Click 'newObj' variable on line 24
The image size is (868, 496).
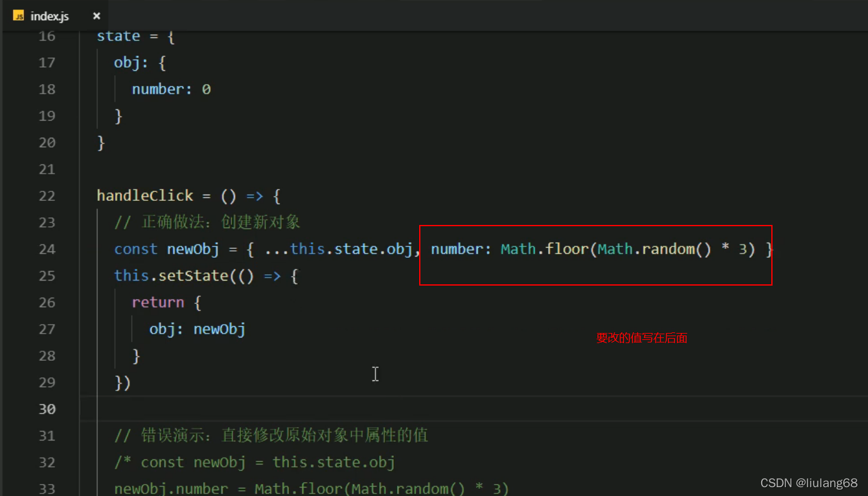[193, 249]
